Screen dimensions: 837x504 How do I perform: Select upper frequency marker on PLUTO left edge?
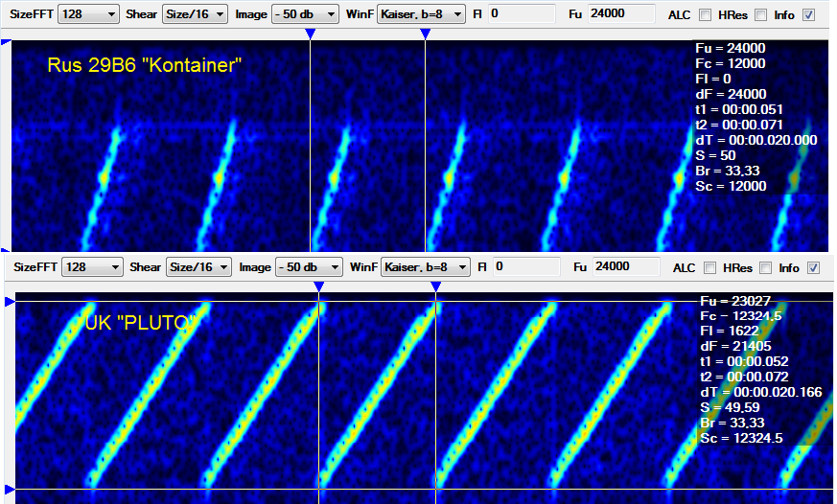(x=10, y=302)
